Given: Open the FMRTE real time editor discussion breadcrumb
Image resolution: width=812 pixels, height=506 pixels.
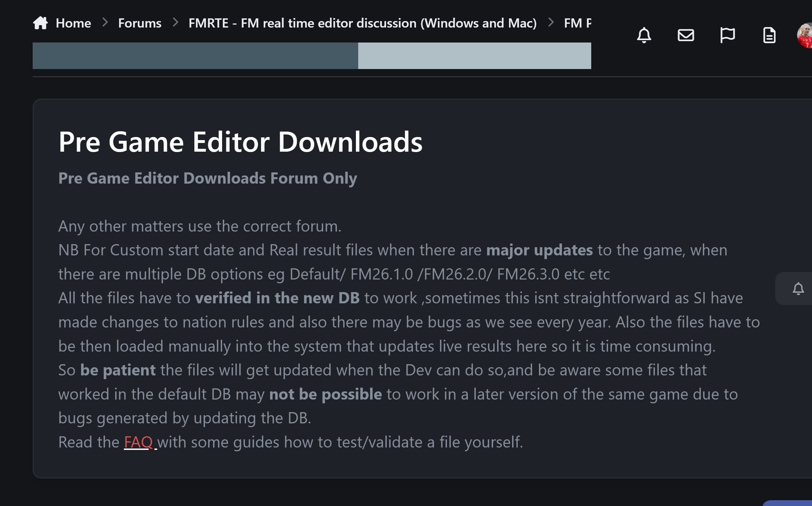Looking at the screenshot, I should coord(362,23).
